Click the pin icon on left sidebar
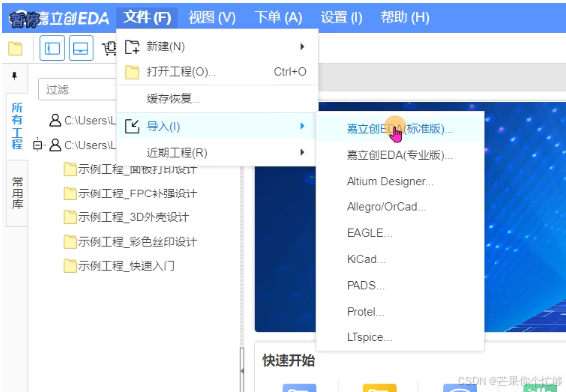The height and width of the screenshot is (392, 566). coord(14,76)
